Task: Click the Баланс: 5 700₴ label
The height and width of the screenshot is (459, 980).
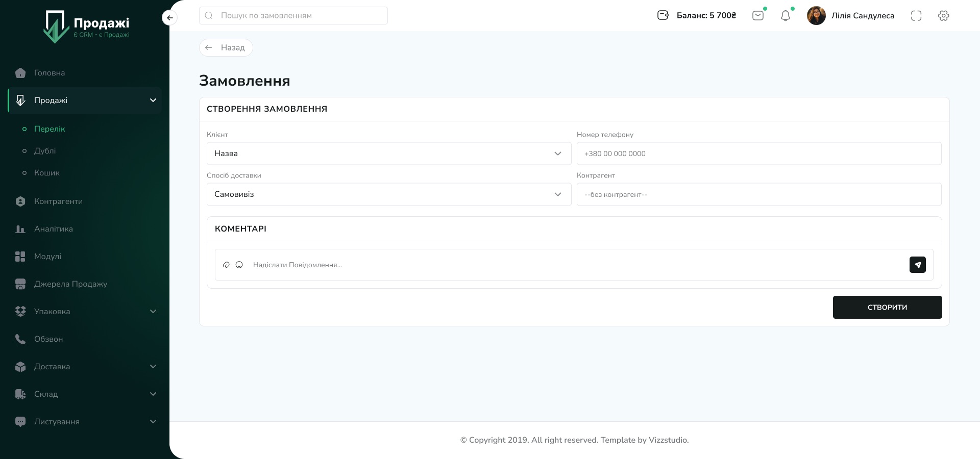Action: click(706, 16)
